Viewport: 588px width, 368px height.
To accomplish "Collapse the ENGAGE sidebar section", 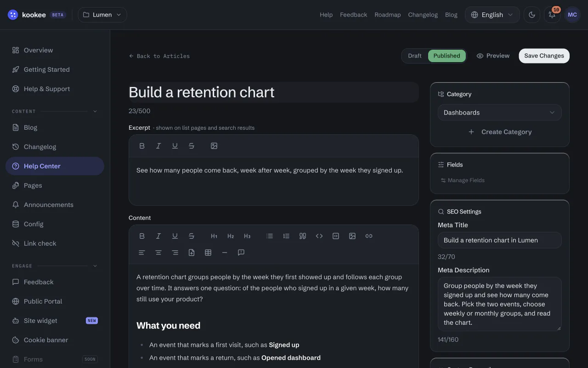I will click(x=95, y=266).
